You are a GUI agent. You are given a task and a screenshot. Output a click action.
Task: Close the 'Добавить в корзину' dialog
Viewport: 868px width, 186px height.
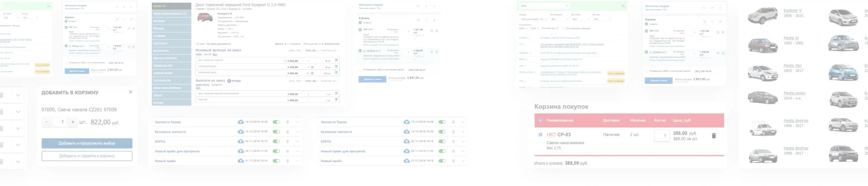(131, 92)
